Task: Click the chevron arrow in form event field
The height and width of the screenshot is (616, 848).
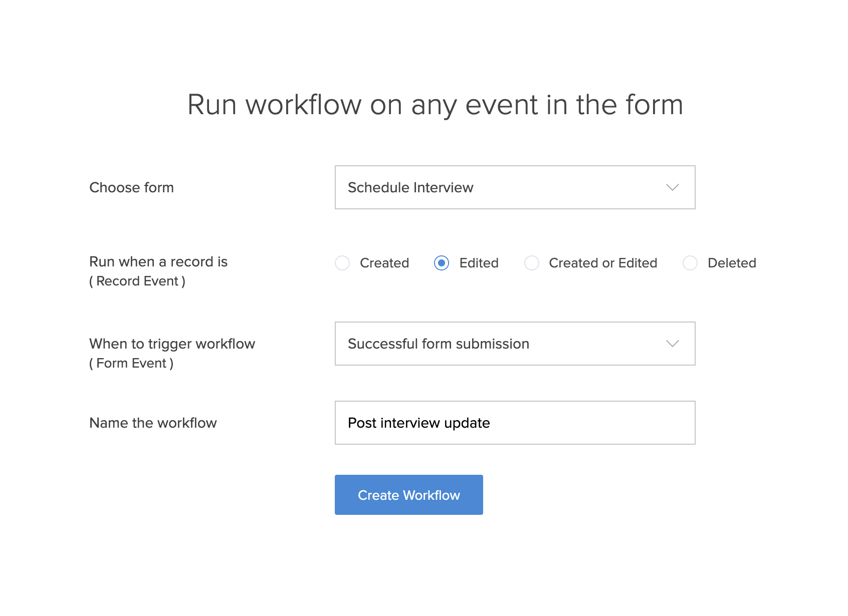Action: (672, 344)
